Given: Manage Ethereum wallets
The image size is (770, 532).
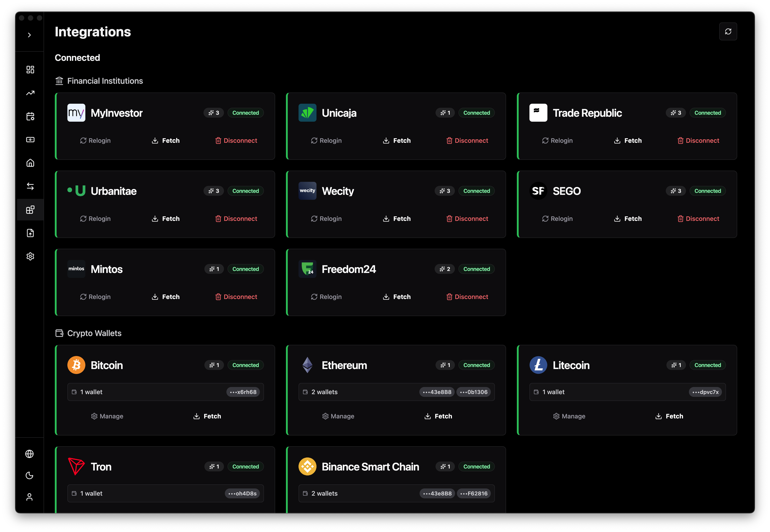Looking at the screenshot, I should click(x=339, y=416).
